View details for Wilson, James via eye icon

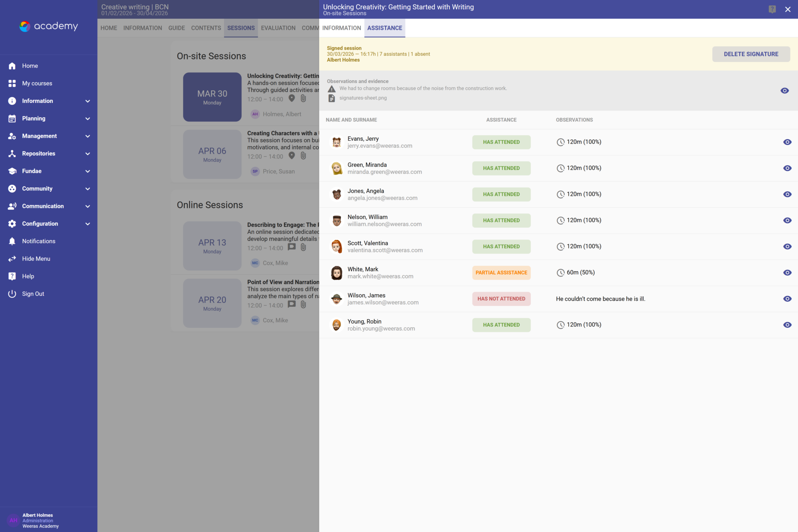(x=787, y=299)
